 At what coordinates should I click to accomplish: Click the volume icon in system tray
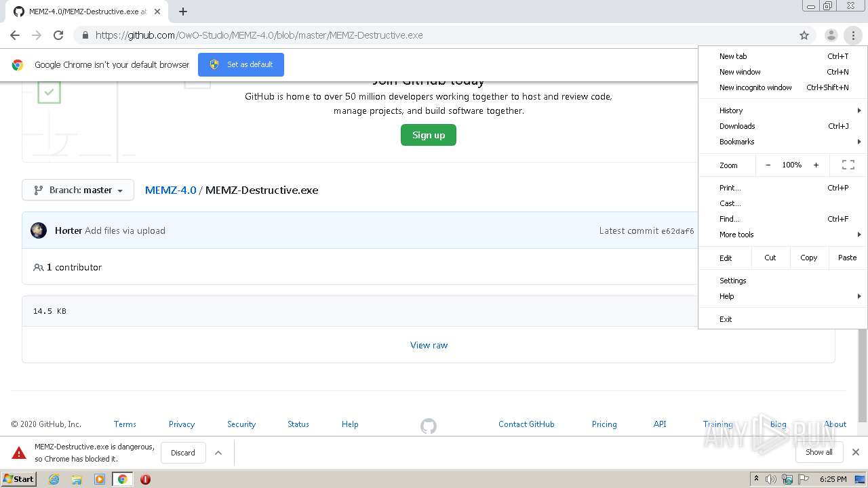point(771,479)
